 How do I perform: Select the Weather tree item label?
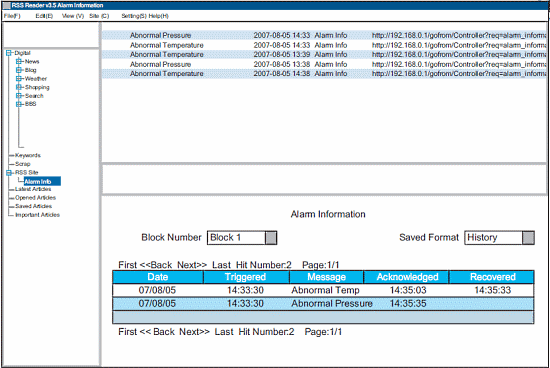coord(36,79)
